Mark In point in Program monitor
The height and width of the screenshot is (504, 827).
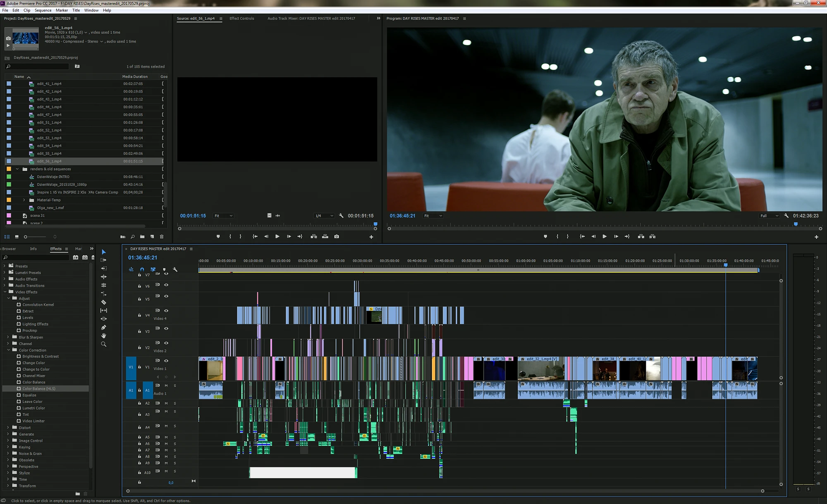tap(557, 236)
